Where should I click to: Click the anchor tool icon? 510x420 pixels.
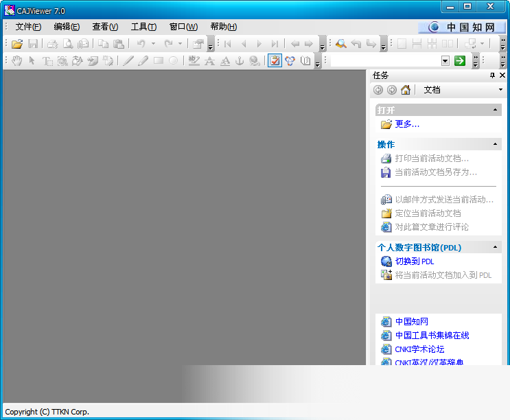[240, 61]
